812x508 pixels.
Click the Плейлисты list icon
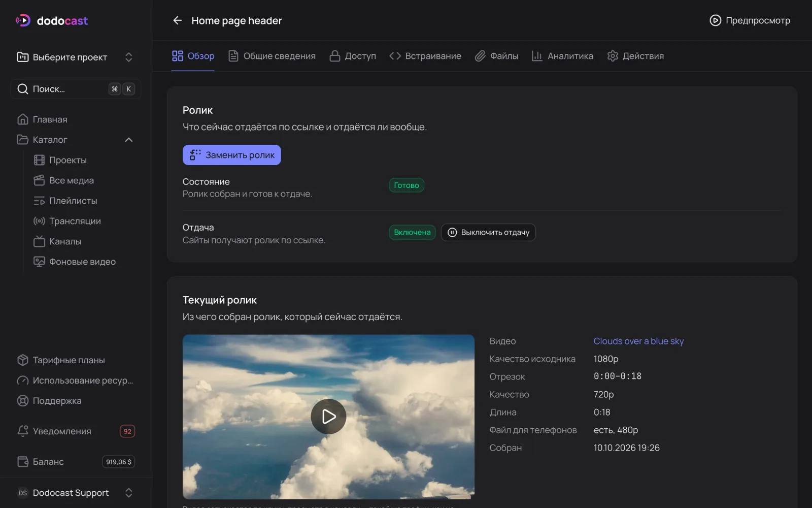coord(39,201)
